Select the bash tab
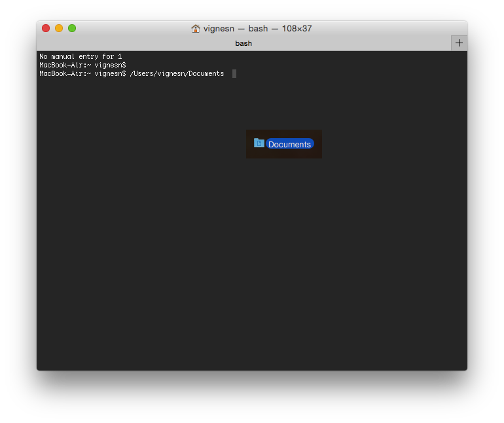Image resolution: width=504 pixels, height=423 pixels. 243,43
